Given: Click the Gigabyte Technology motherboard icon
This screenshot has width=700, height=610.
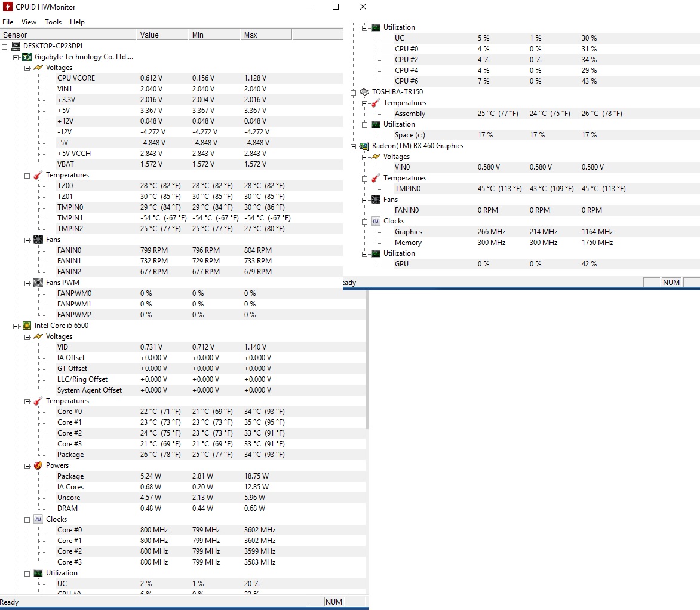Looking at the screenshot, I should (27, 57).
